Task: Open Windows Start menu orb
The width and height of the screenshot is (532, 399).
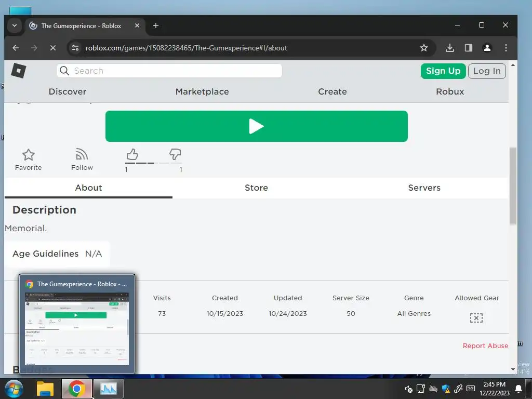Action: pyautogui.click(x=14, y=389)
